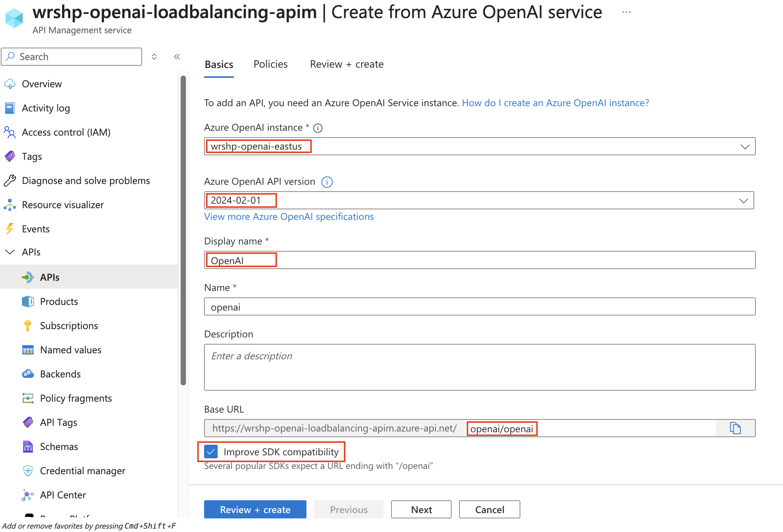Open View more Azure OpenAI specifications link
The width and height of the screenshot is (783, 532).
point(289,217)
